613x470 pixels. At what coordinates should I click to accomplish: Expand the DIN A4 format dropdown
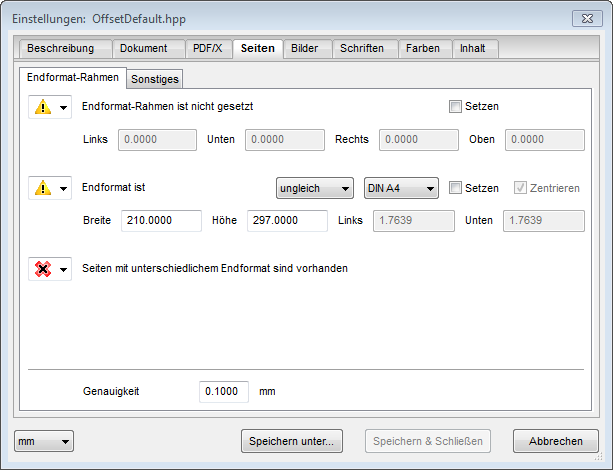pyautogui.click(x=401, y=188)
